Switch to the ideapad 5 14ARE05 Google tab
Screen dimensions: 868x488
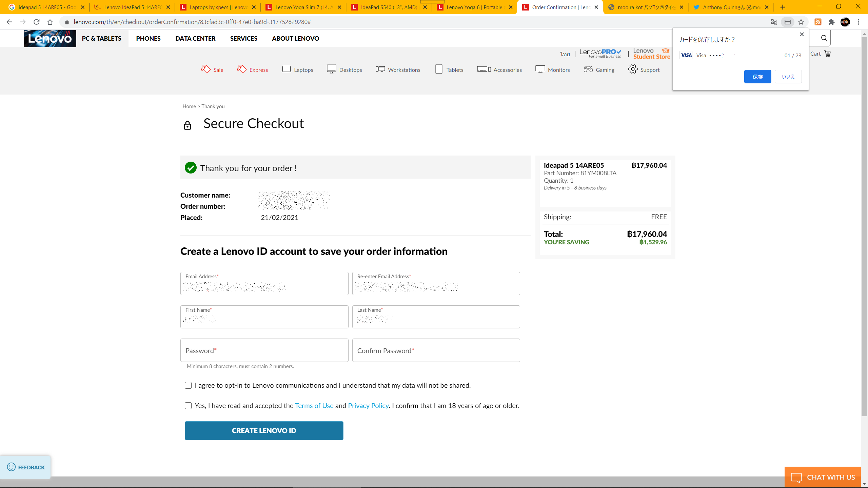point(46,7)
